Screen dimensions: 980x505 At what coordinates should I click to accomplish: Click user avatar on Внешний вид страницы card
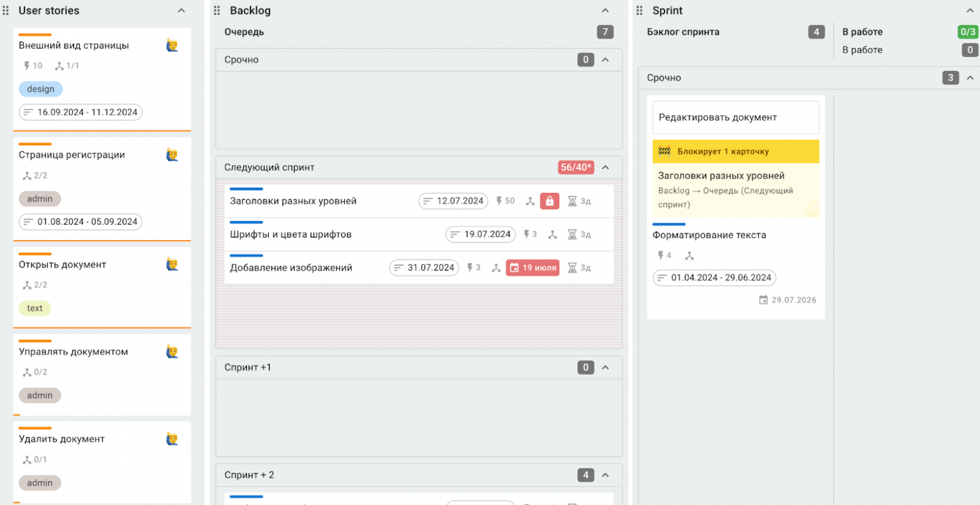(172, 45)
